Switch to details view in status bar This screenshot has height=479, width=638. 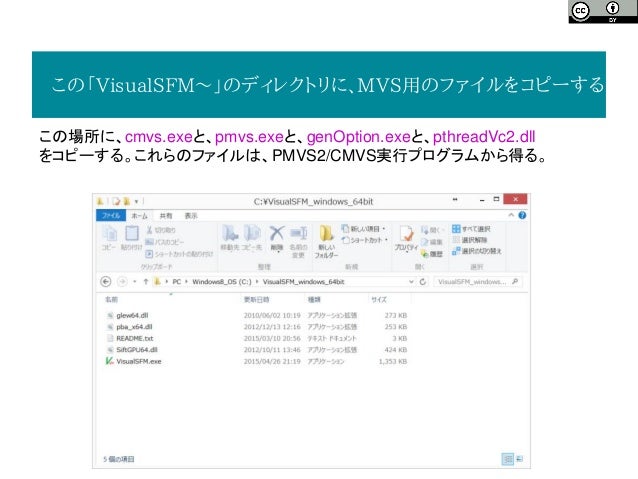(x=507, y=459)
